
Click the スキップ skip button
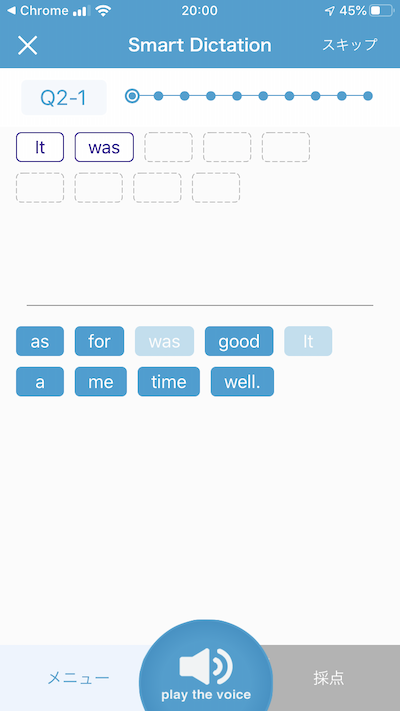[x=349, y=45]
